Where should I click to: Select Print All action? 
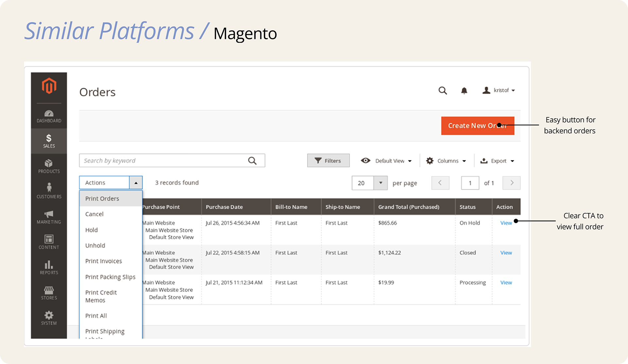coord(111,316)
